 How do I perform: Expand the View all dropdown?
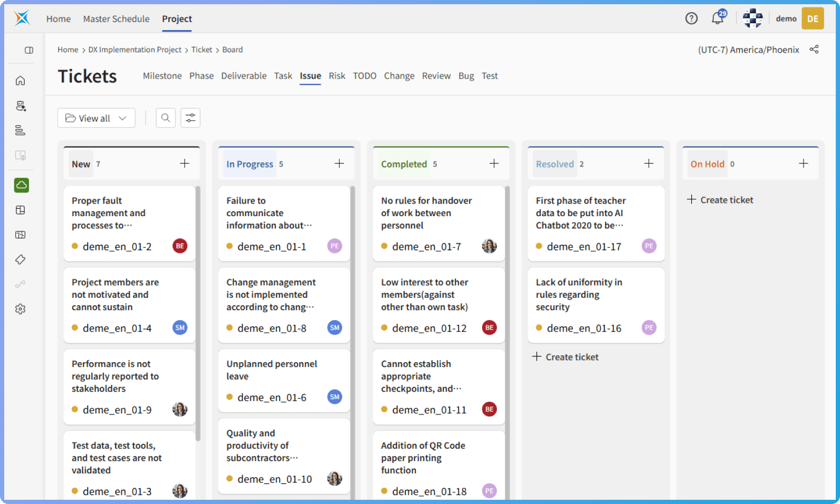(96, 118)
